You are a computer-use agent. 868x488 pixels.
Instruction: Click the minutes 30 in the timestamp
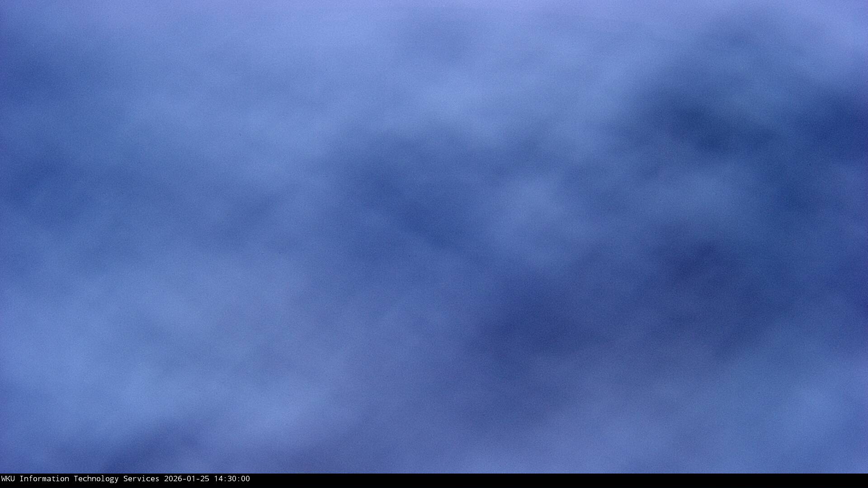(x=231, y=479)
